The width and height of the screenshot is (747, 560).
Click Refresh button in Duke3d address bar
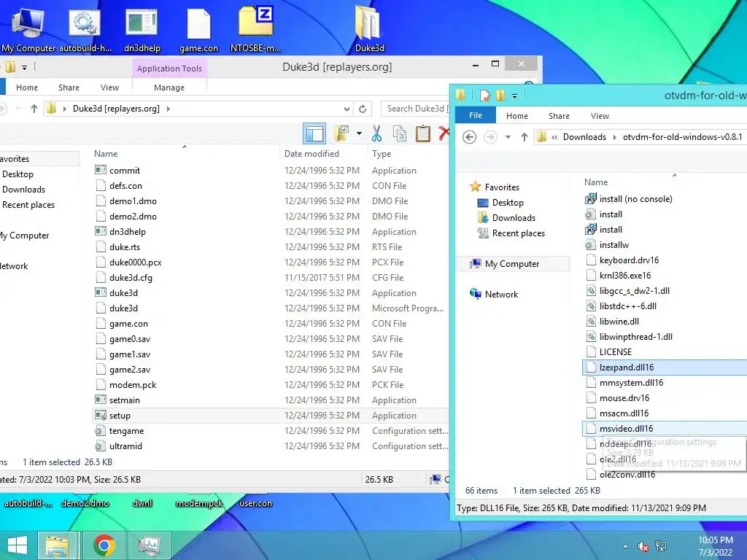pyautogui.click(x=363, y=109)
